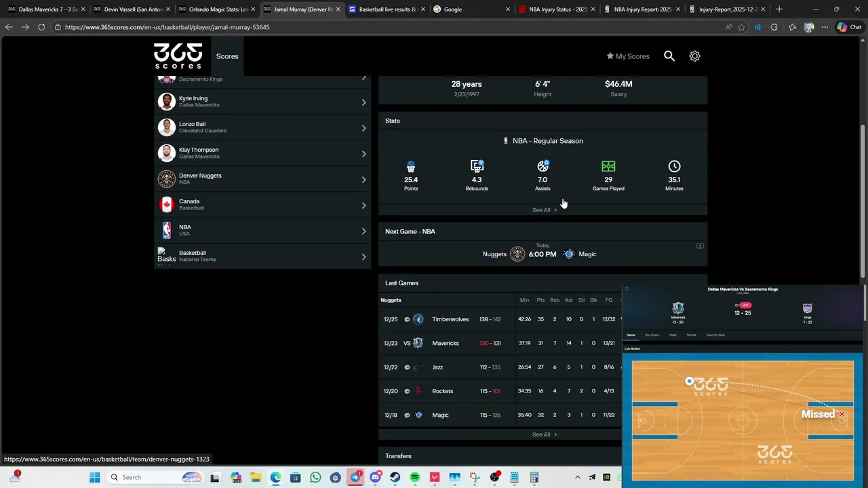Image resolution: width=868 pixels, height=488 pixels.
Task: Click the Denver Nuggets logo in sidebar
Action: [x=167, y=179]
